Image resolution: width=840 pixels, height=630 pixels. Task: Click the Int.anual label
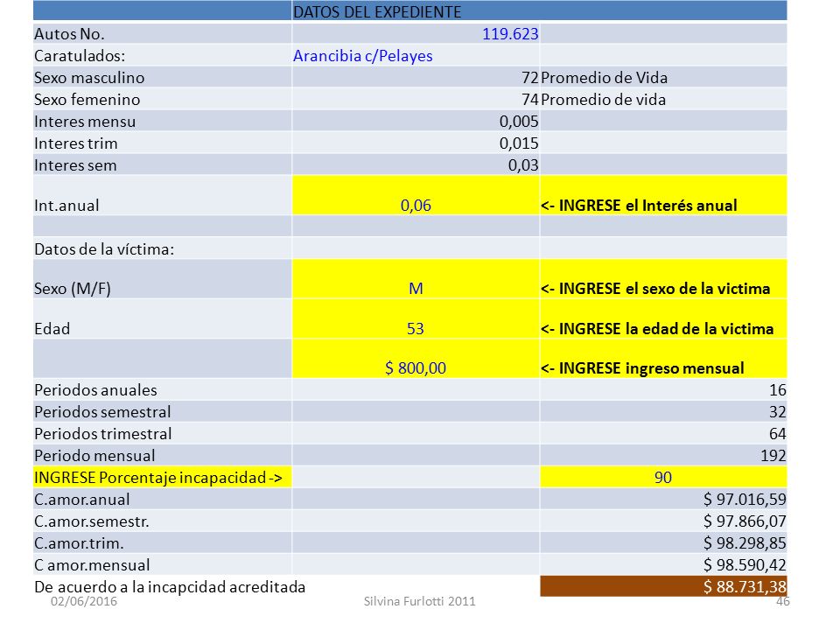[66, 205]
